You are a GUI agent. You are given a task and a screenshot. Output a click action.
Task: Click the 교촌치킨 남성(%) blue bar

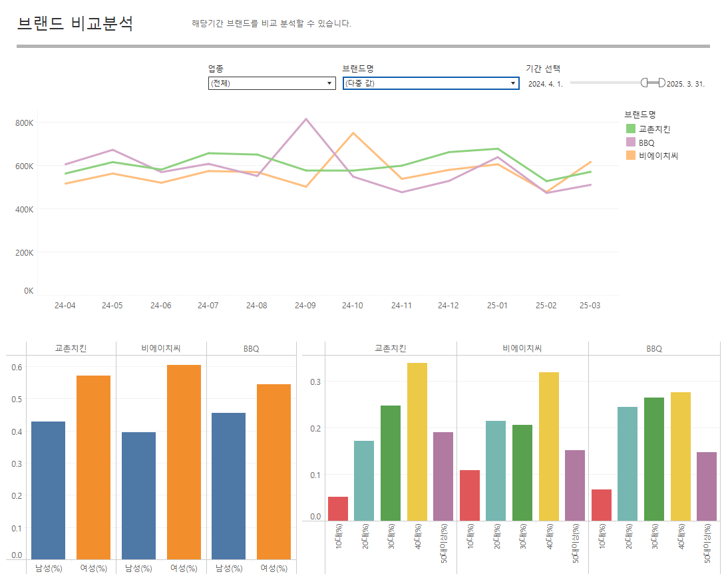tap(49, 490)
